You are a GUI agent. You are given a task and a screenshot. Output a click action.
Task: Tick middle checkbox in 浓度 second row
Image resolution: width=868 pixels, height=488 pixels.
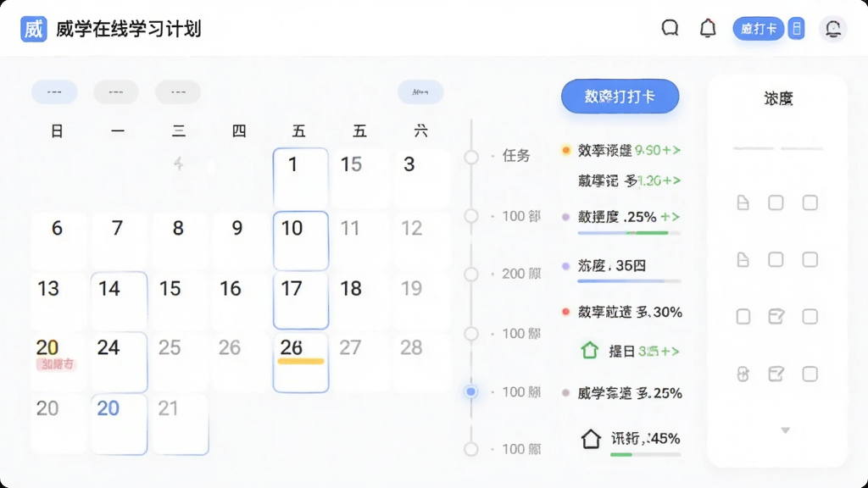coord(776,259)
